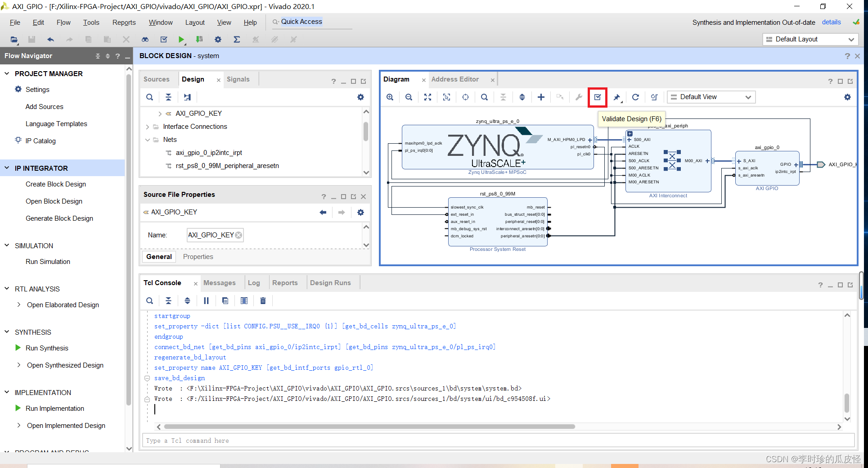Open the Design Runs tab

(330, 283)
